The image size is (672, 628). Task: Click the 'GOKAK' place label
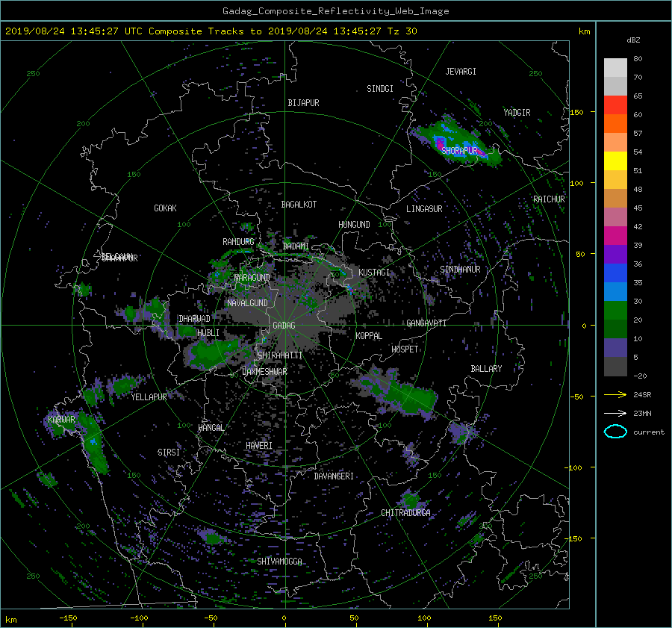[x=166, y=208]
